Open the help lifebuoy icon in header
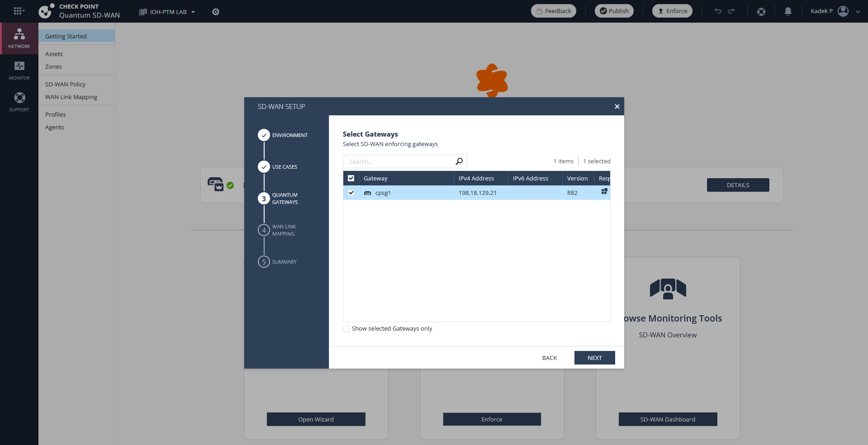Screen dimensions: 868x445 761,11
